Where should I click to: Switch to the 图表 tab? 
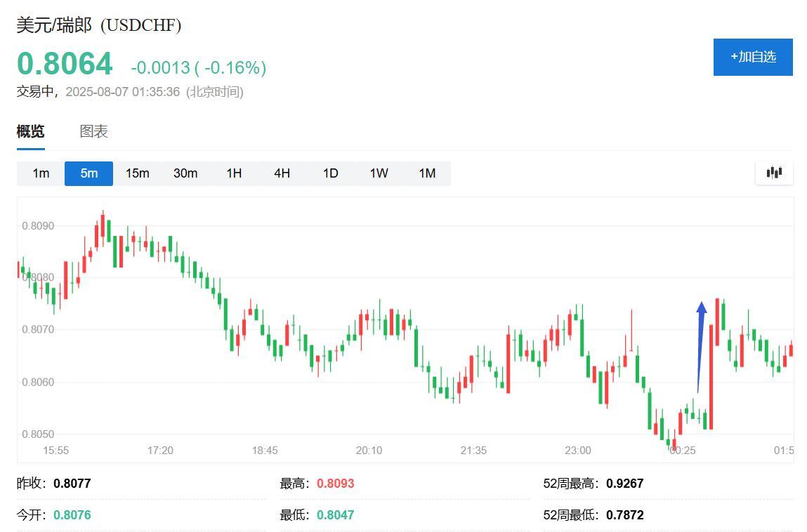tap(93, 132)
